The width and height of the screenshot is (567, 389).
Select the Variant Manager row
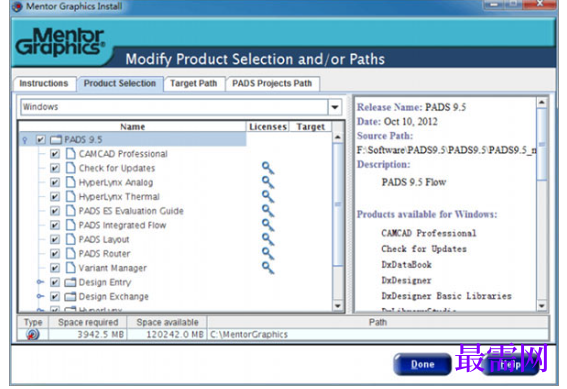pos(112,268)
